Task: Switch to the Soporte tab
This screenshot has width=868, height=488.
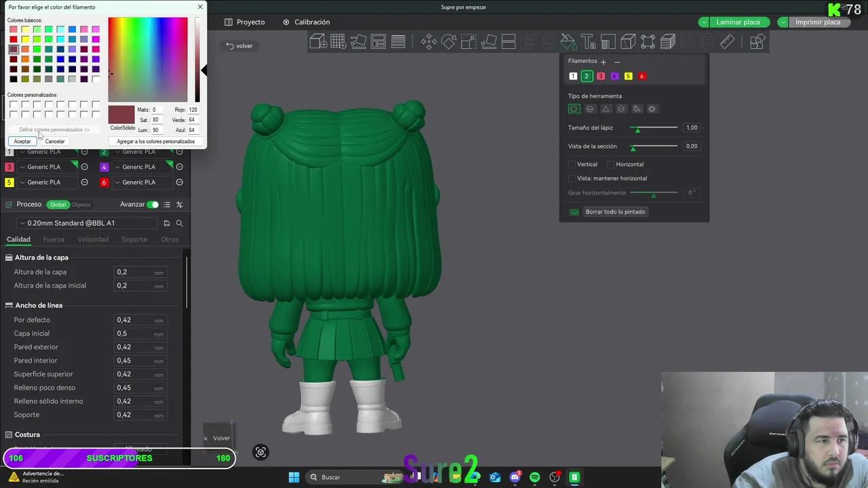Action: (x=134, y=239)
